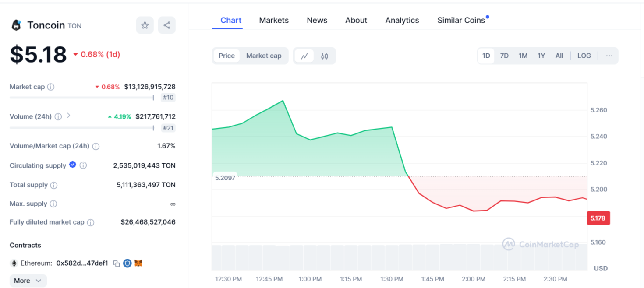Click the Market cap rank progress bar

81,98
